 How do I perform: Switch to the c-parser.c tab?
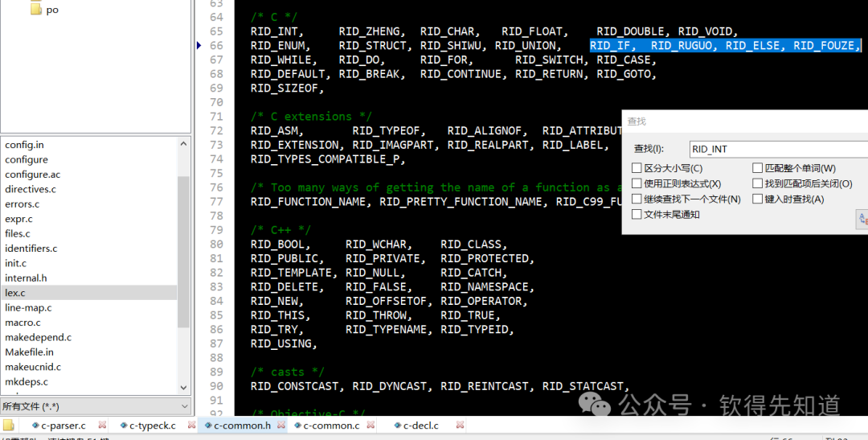tap(63, 426)
